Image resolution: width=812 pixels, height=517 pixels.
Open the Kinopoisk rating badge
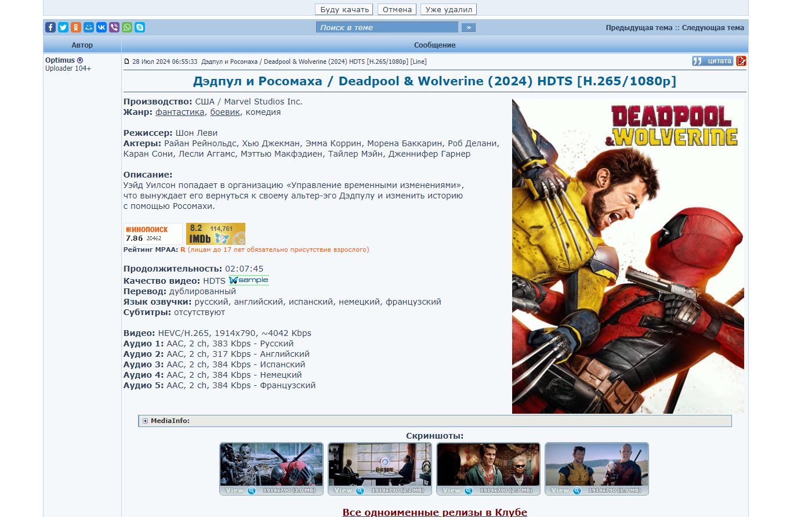[153, 234]
